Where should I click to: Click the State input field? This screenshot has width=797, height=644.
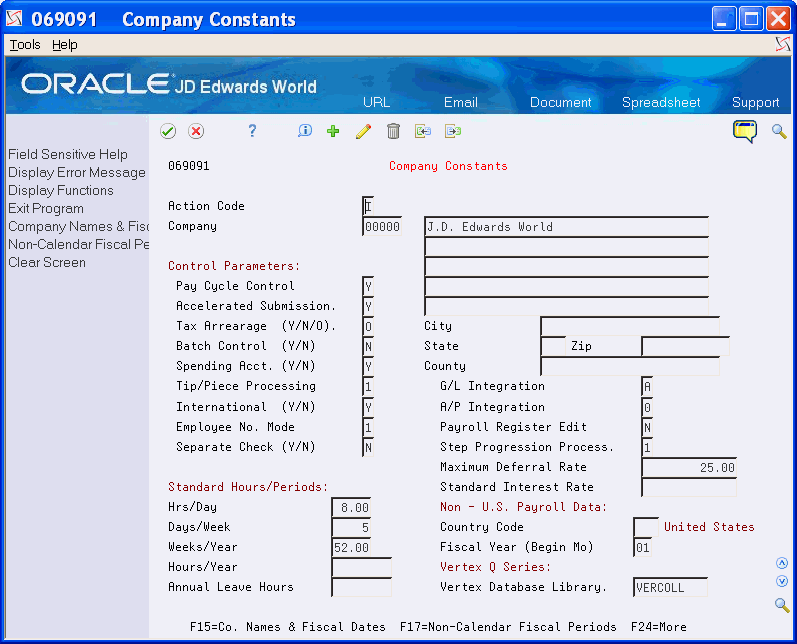[x=553, y=346]
